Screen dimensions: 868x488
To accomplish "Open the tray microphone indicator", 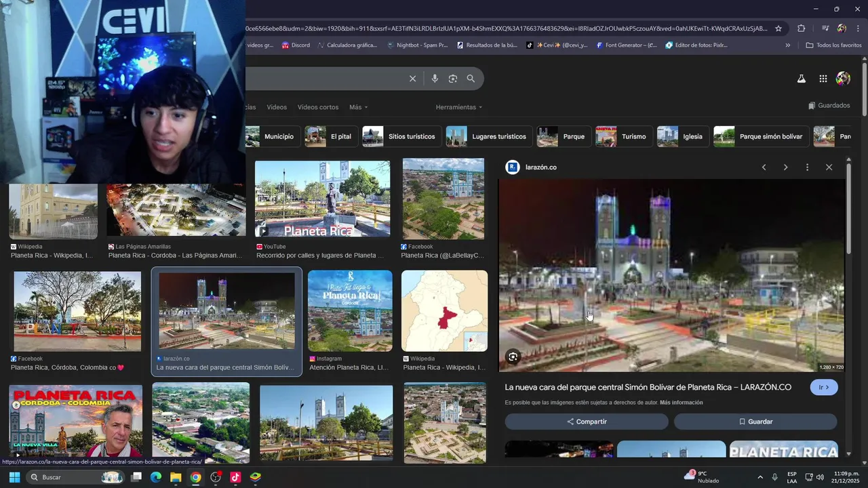I will click(x=774, y=477).
